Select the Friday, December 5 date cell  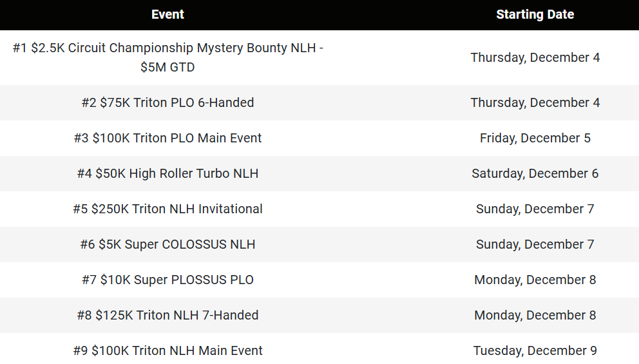coord(535,138)
